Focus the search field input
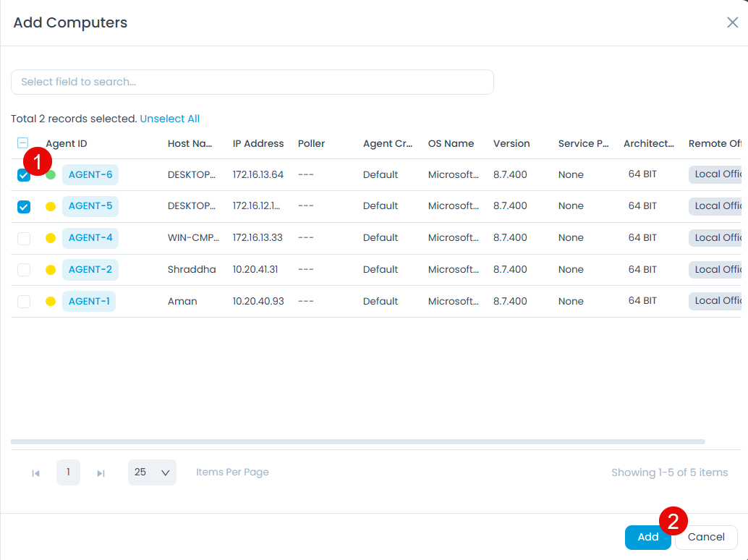 [x=252, y=82]
